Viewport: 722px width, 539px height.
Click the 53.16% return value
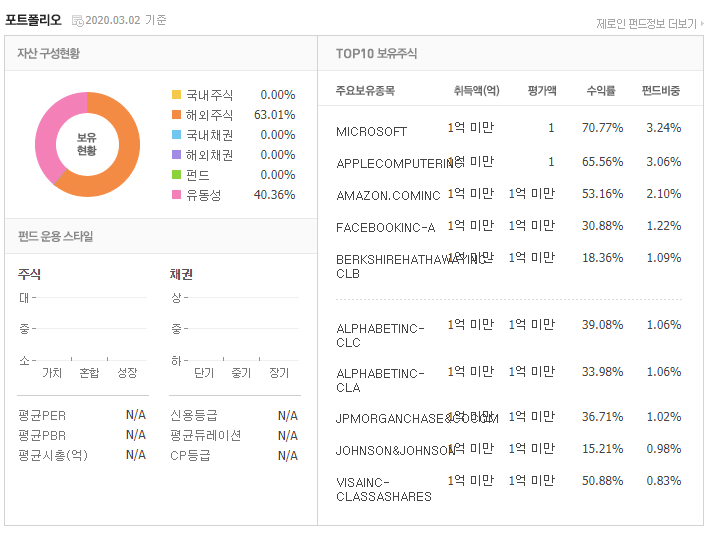tap(602, 194)
